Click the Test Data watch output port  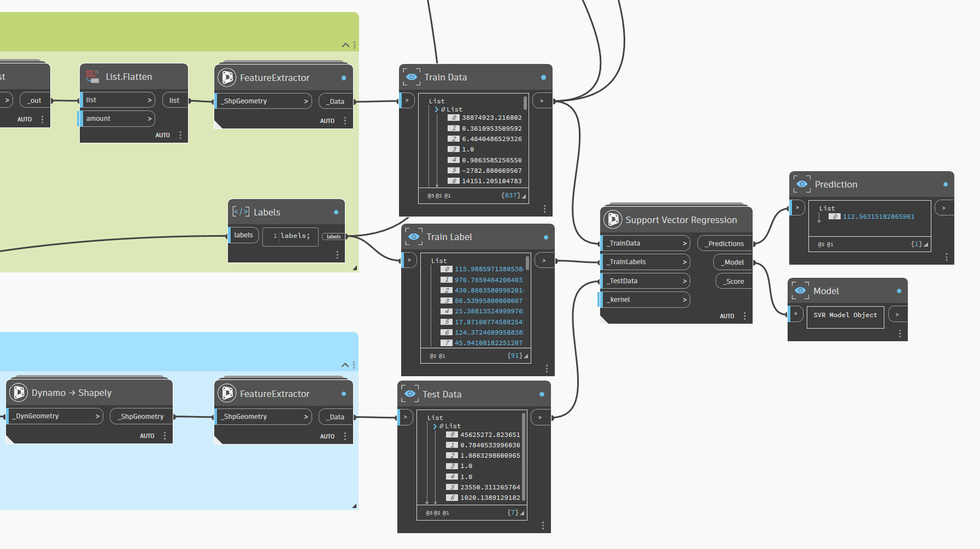[x=541, y=417]
